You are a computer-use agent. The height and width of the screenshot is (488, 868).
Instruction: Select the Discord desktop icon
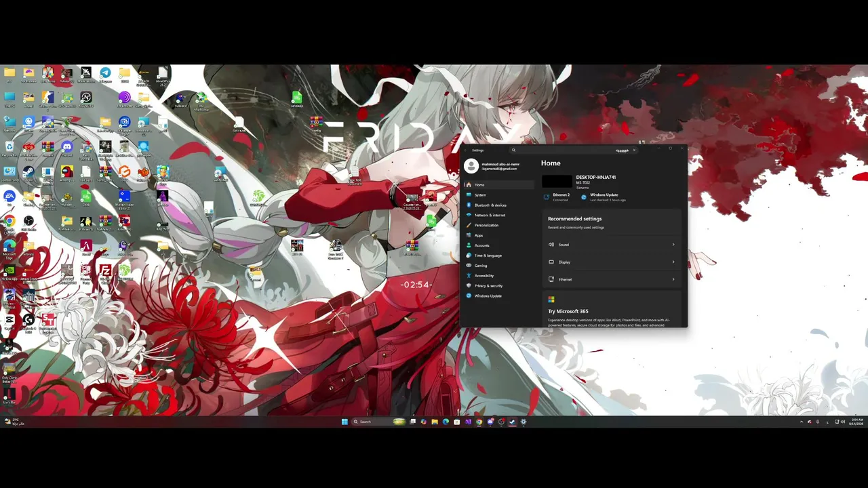tap(66, 148)
